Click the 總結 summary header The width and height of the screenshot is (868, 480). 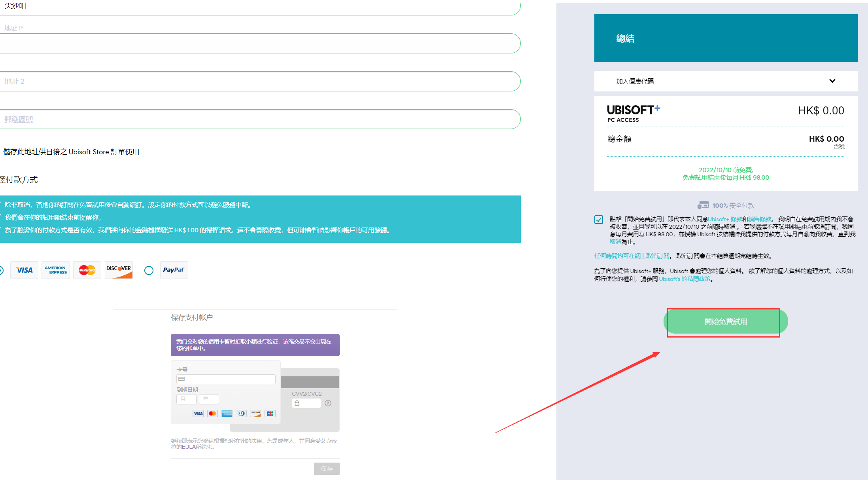coord(625,38)
